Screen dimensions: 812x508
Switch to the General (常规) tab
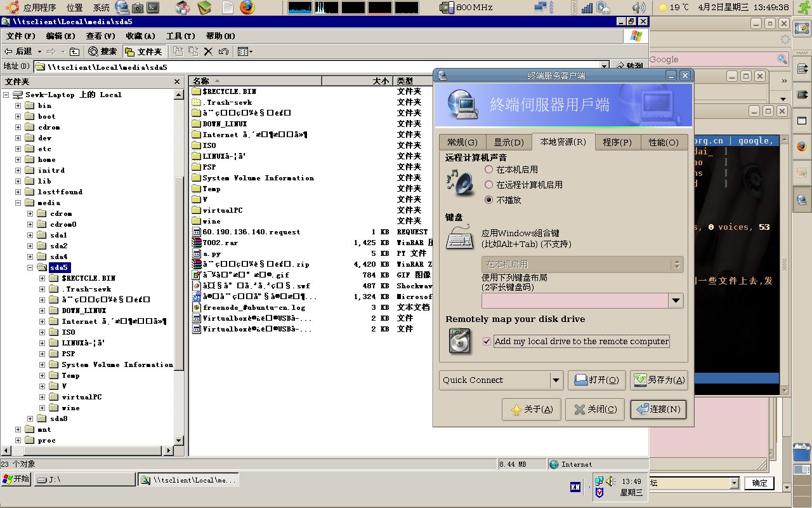click(x=462, y=142)
